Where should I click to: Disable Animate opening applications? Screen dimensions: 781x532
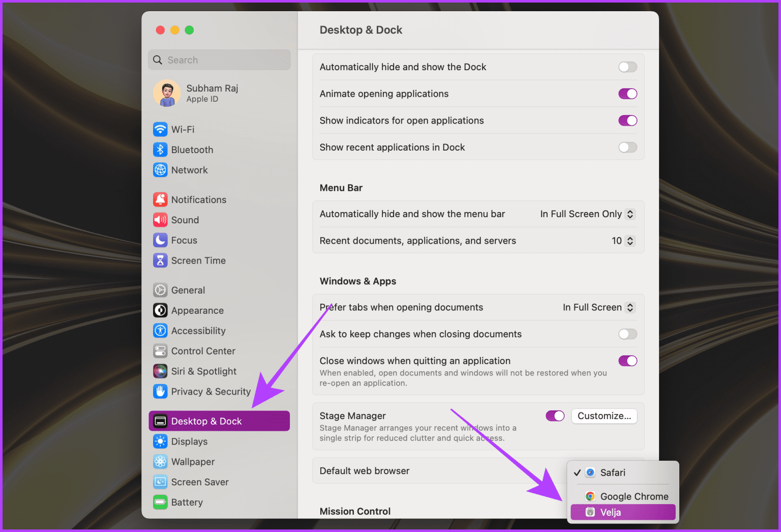[x=627, y=94]
